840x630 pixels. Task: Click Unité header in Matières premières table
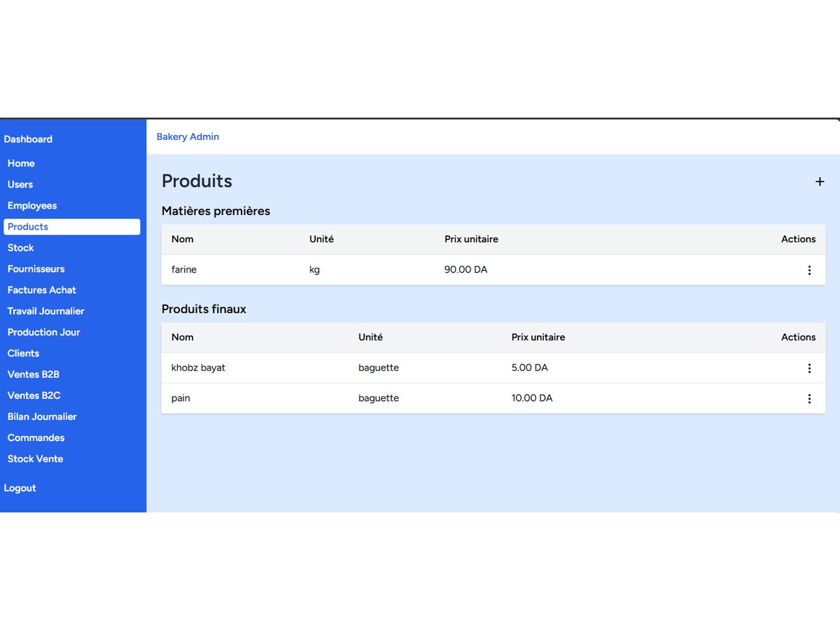(x=321, y=239)
